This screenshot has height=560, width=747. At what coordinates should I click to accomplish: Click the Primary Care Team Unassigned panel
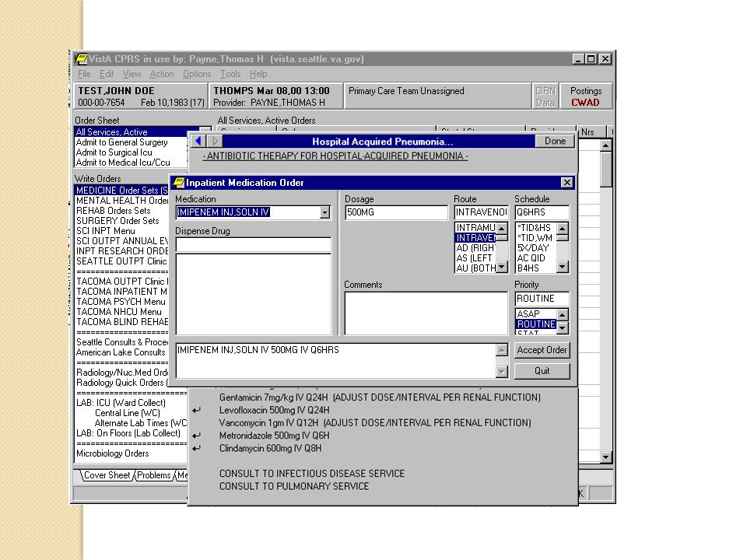click(x=437, y=96)
